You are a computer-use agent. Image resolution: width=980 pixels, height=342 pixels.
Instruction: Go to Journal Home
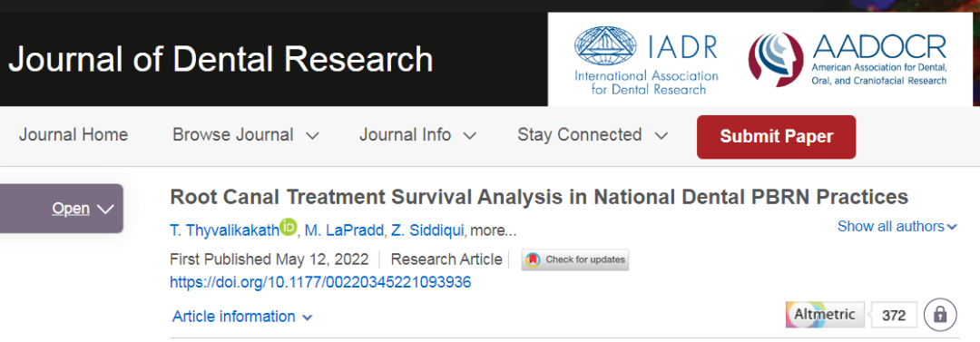(x=73, y=135)
